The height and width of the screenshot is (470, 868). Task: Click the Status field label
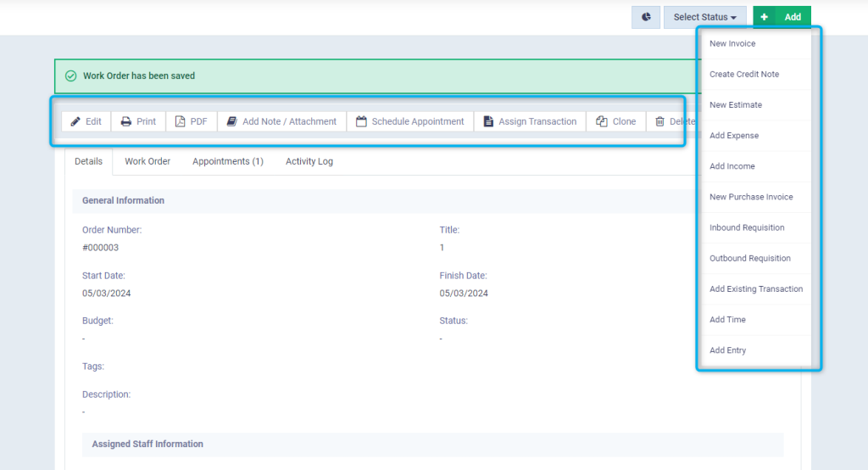(x=453, y=321)
